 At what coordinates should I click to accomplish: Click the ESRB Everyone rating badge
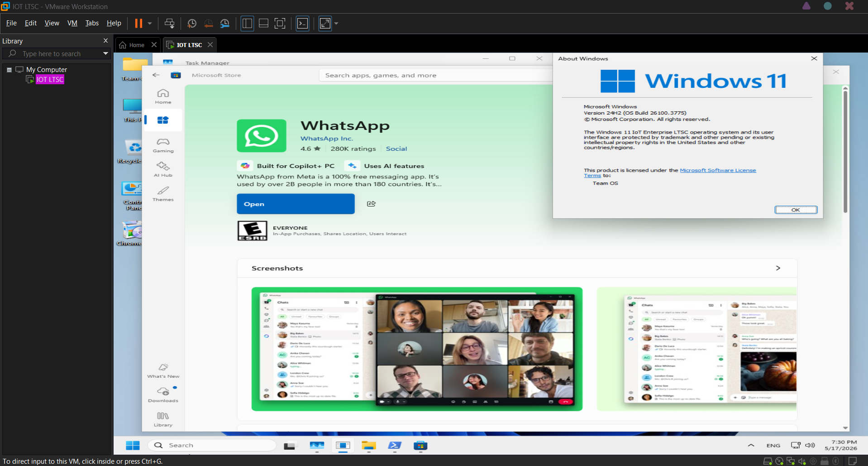point(253,231)
